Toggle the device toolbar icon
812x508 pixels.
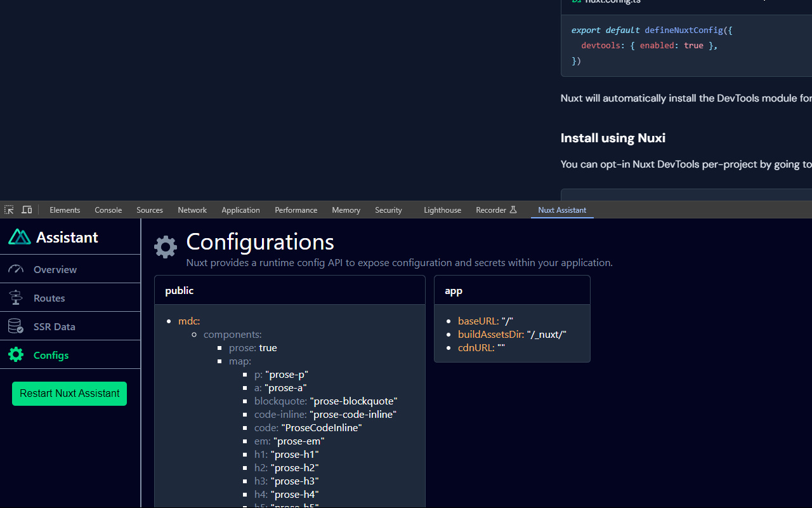pos(27,210)
